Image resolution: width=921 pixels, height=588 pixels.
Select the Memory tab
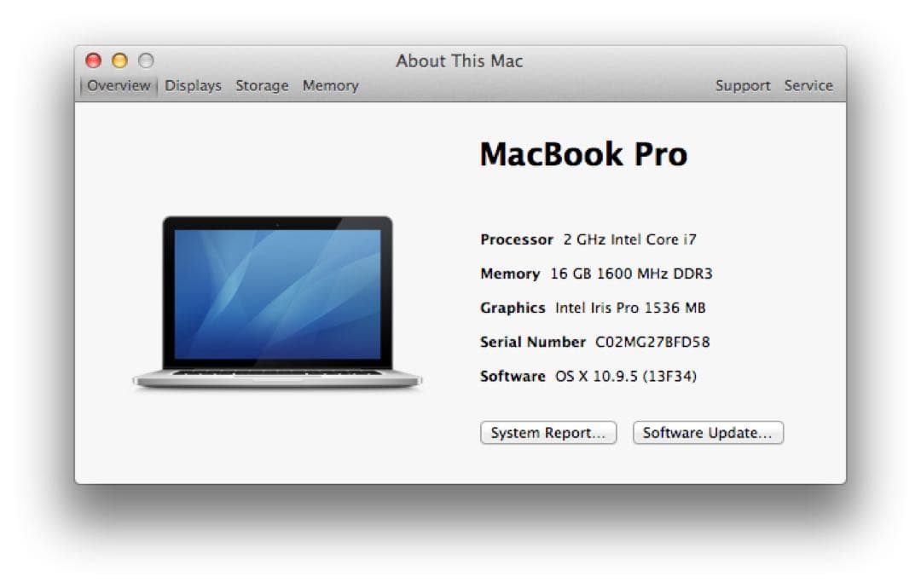click(330, 85)
